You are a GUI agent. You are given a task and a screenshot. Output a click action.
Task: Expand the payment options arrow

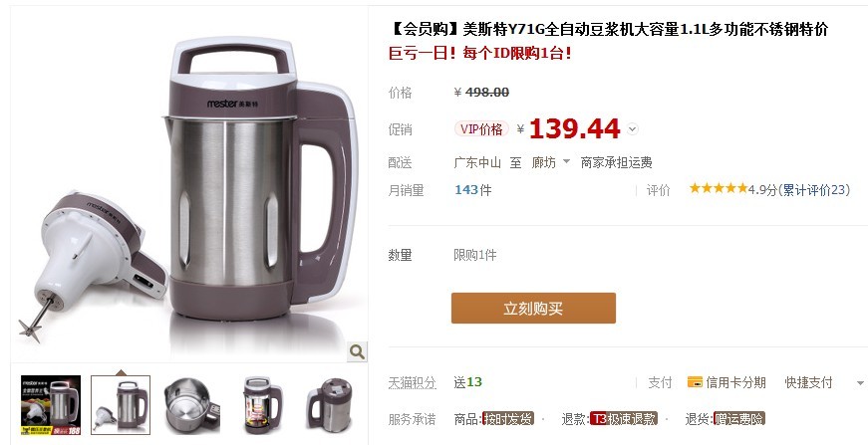pyautogui.click(x=860, y=383)
